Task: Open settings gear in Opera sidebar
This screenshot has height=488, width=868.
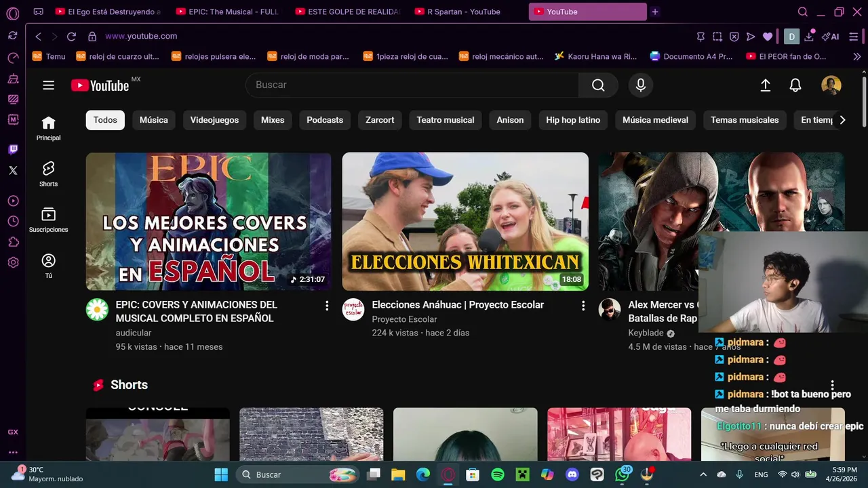Action: (13, 262)
